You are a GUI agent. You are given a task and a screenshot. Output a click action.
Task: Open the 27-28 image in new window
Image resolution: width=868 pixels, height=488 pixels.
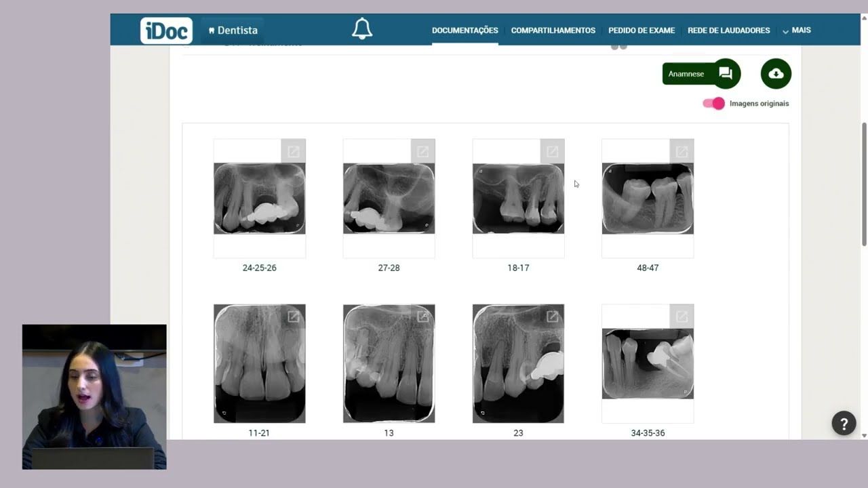tap(423, 151)
